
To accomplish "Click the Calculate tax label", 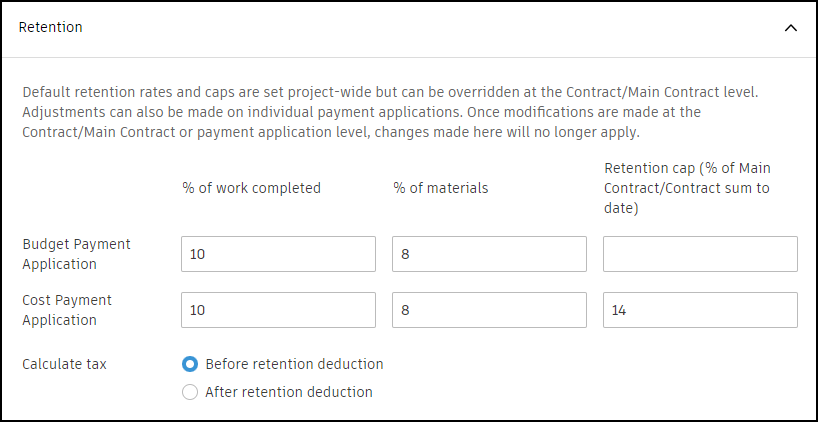I will (x=64, y=364).
